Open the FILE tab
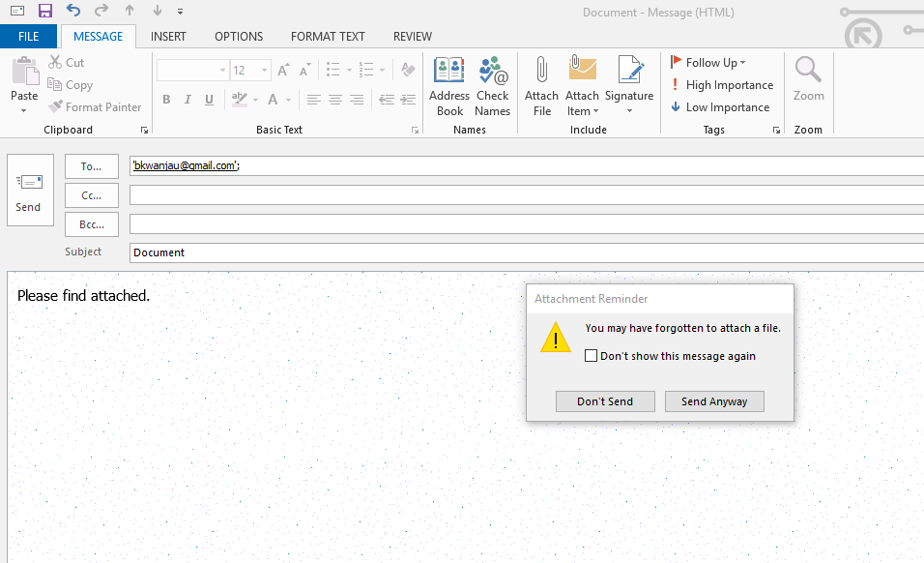The width and height of the screenshot is (924, 563). click(28, 37)
